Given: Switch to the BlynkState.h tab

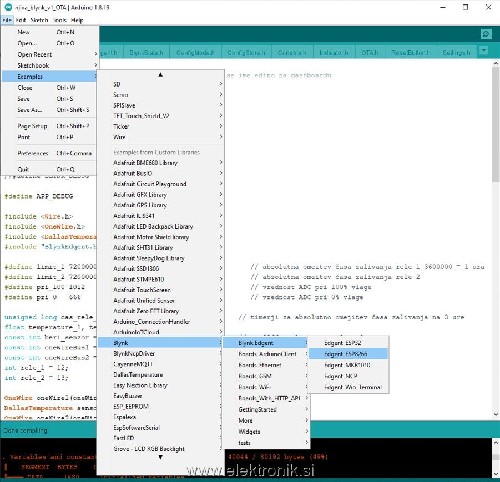Looking at the screenshot, I should coord(146,53).
